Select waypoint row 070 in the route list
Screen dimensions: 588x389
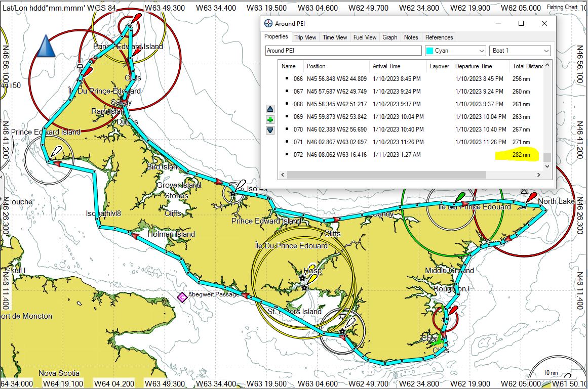point(411,129)
